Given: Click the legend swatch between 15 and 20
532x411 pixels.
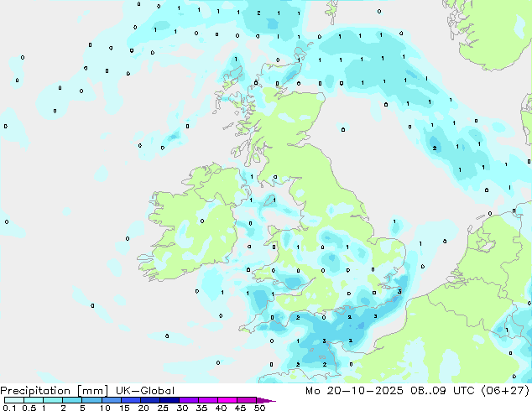Looking at the screenshot, I should tap(131, 400).
